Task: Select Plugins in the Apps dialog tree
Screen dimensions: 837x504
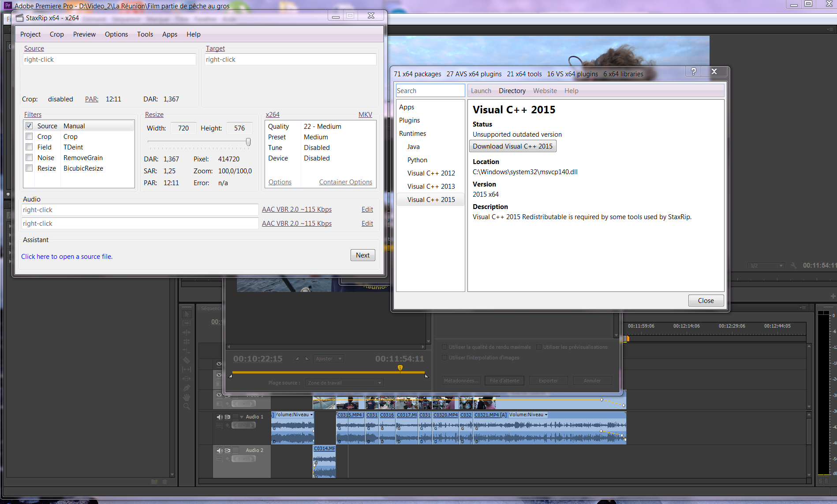Action: coord(409,120)
